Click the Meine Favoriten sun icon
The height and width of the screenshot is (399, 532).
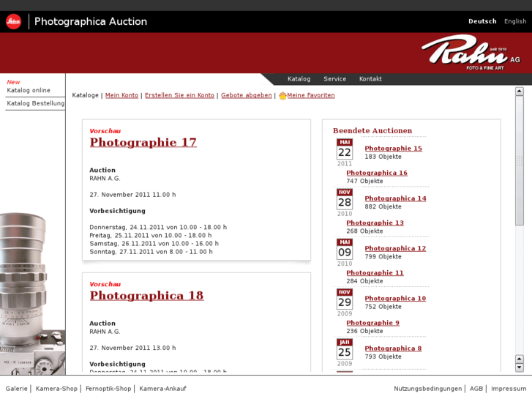tap(282, 96)
